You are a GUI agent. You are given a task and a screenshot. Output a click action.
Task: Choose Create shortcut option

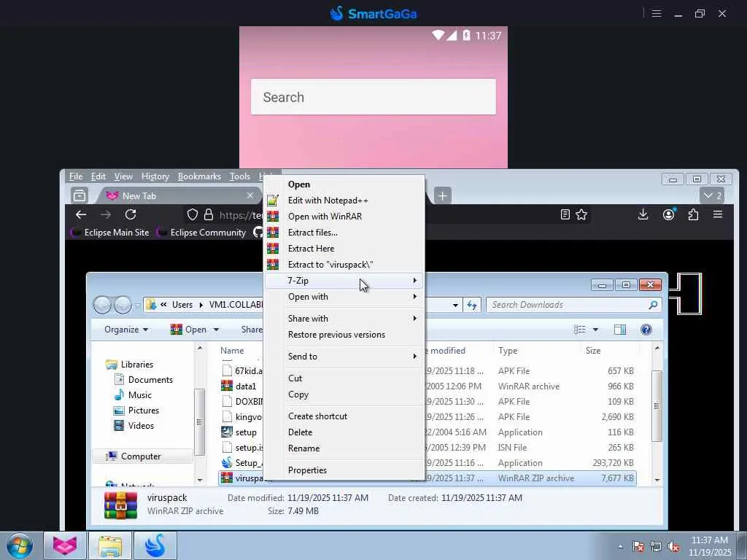344,416
